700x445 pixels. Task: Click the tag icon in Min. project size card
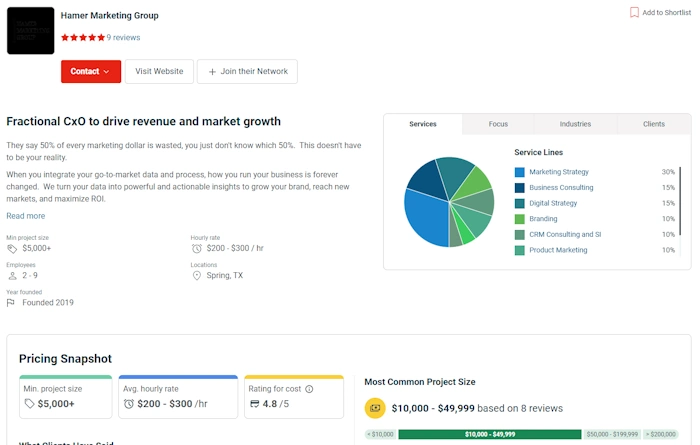(x=29, y=404)
